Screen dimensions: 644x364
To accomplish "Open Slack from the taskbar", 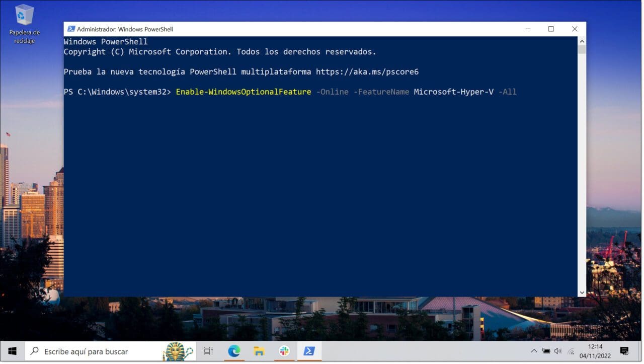I will [284, 351].
